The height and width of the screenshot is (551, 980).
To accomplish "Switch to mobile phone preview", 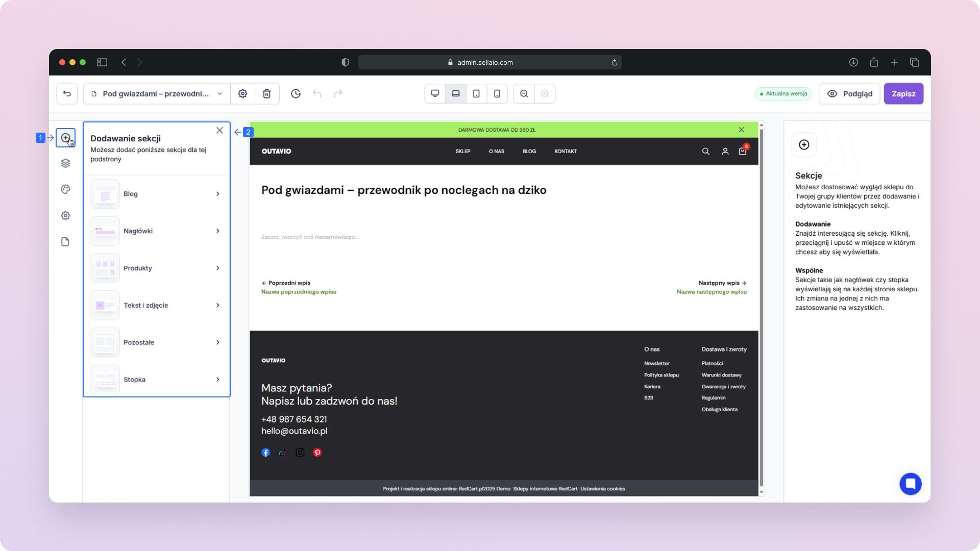I will point(497,94).
